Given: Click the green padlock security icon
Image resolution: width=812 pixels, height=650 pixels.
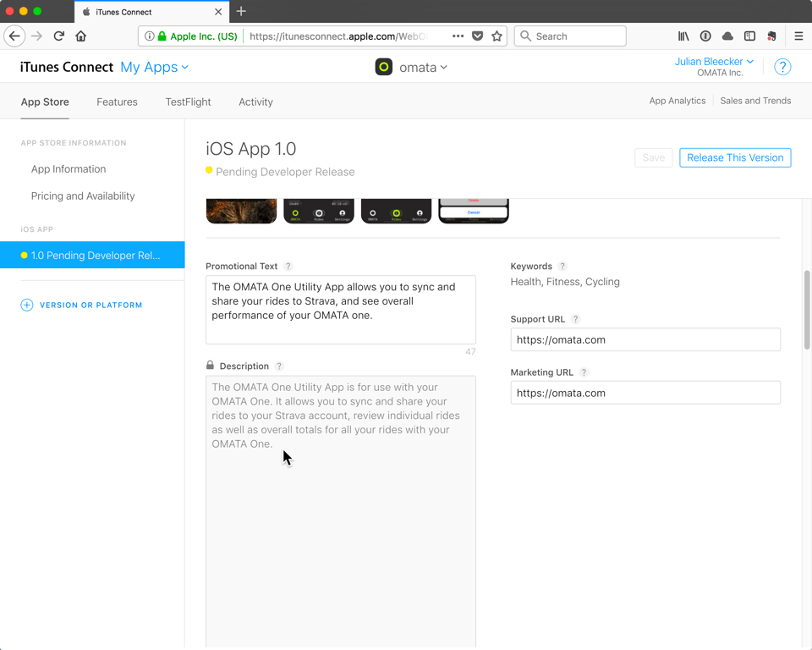Looking at the screenshot, I should pos(162,36).
